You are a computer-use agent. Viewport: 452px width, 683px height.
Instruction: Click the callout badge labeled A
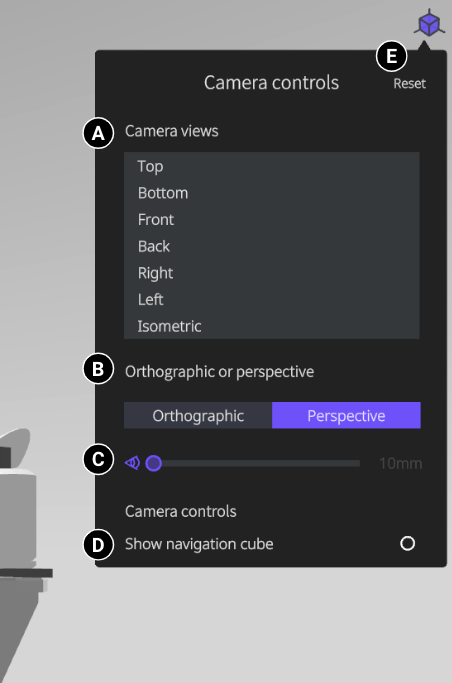click(x=98, y=133)
